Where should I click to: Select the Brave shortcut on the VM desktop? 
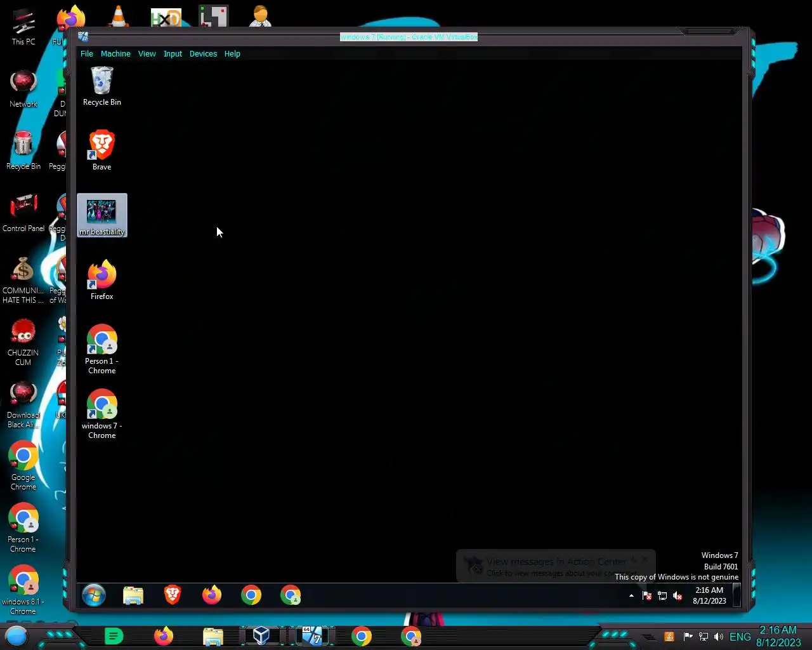[x=101, y=150]
